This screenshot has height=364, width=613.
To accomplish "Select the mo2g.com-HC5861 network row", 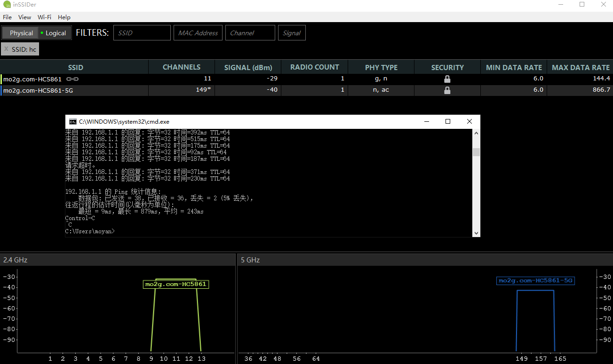I will click(306, 79).
